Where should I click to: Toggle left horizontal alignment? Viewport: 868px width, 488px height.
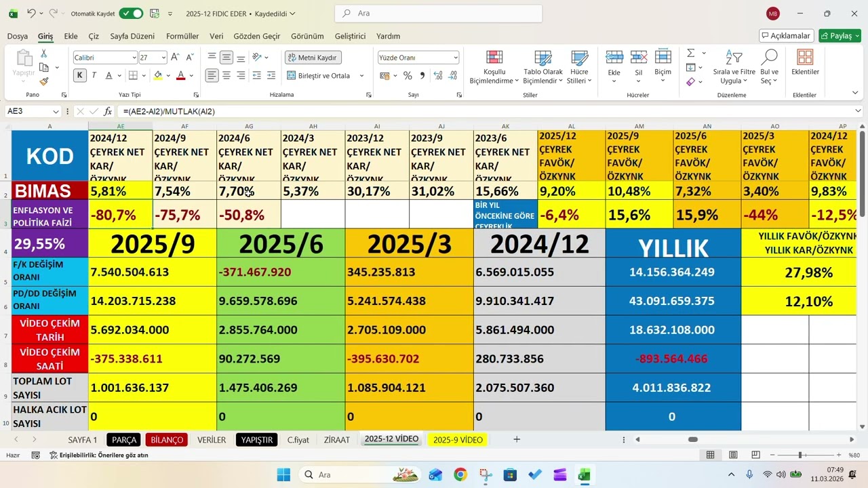(212, 75)
